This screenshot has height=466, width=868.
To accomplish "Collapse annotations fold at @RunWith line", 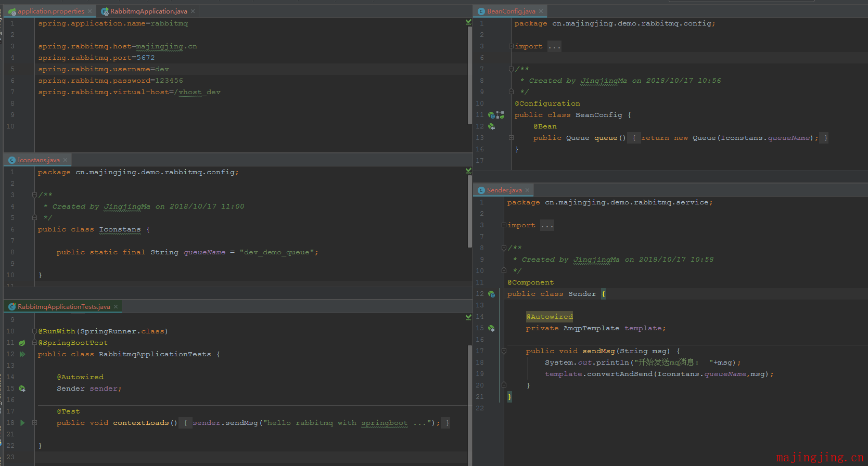I will pyautogui.click(x=34, y=331).
